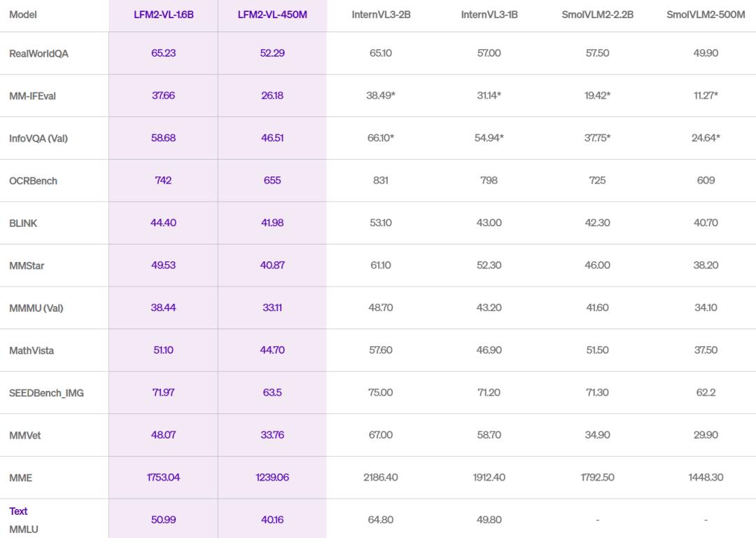Select the InternVL3-2B column header
The image size is (756, 538).
pos(381,15)
